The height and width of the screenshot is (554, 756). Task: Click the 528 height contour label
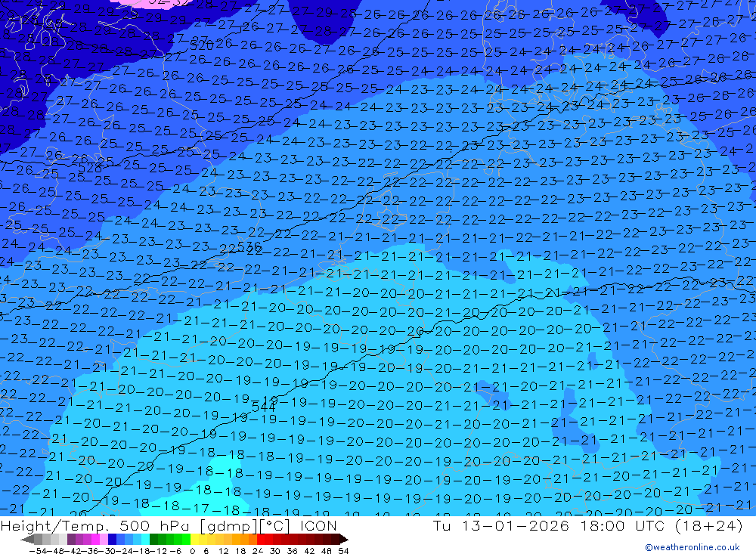click(x=90, y=168)
